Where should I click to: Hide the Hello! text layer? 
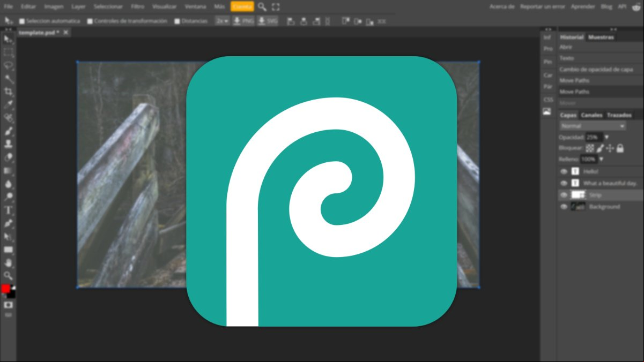(x=564, y=171)
